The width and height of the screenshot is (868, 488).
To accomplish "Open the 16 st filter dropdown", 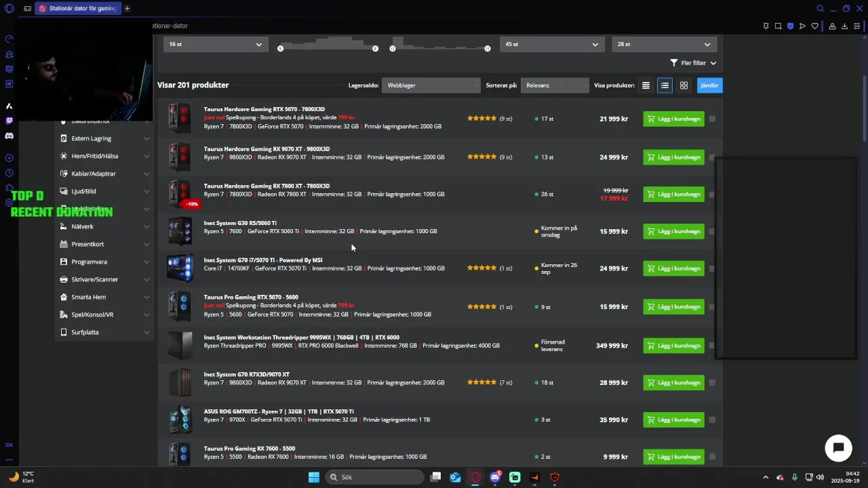I will (x=216, y=44).
